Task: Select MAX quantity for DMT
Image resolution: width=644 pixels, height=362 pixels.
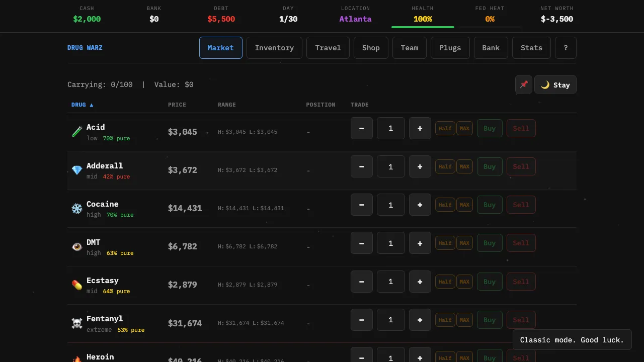Action: (464, 243)
